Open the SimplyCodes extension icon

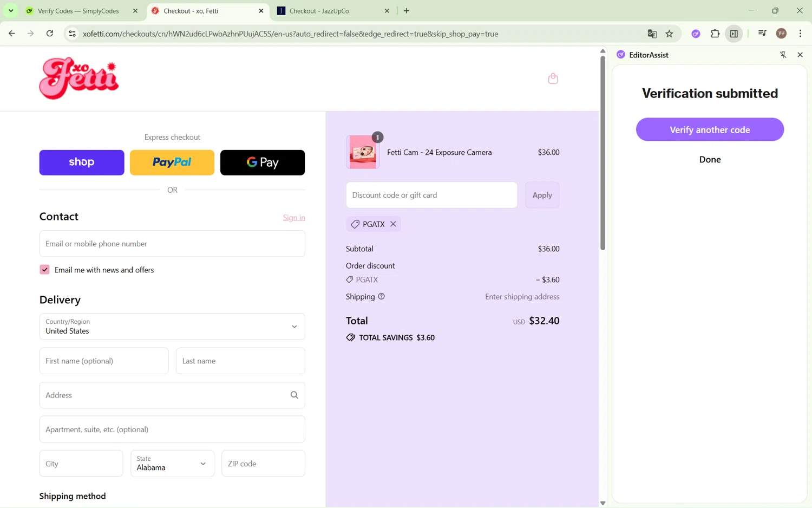(x=696, y=34)
